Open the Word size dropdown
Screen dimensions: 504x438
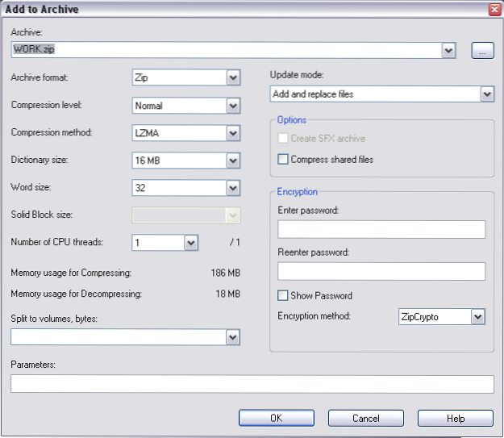pyautogui.click(x=233, y=188)
